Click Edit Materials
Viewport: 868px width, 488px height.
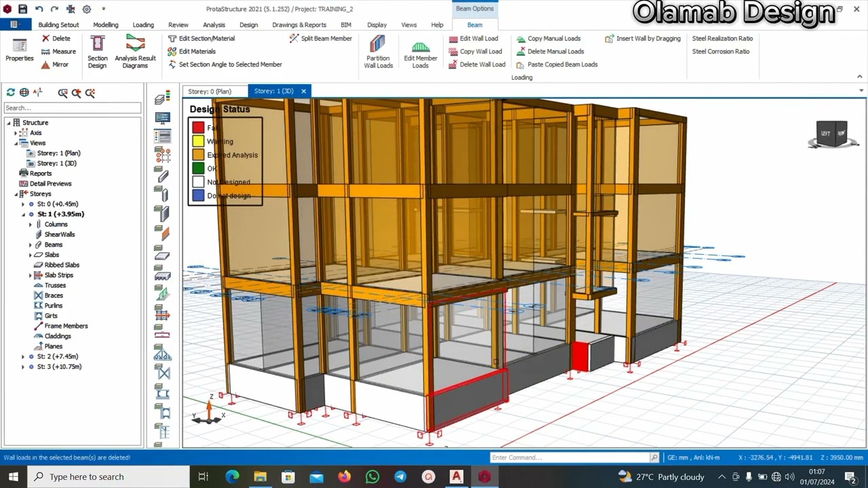coord(192,52)
